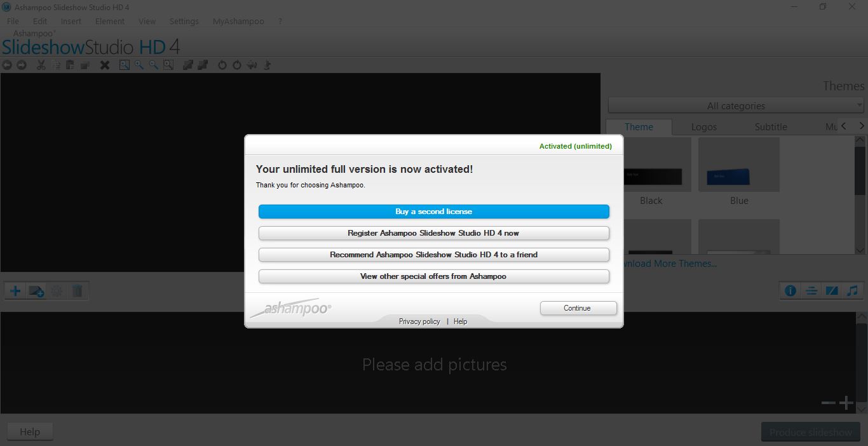Click the Undo arrow icon
868x446 pixels.
point(7,65)
